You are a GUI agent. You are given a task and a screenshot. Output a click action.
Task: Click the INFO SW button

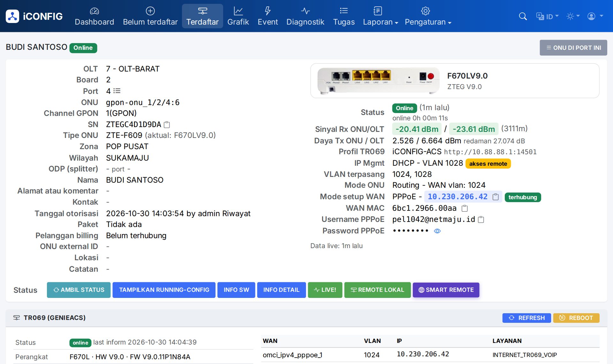coord(236,290)
